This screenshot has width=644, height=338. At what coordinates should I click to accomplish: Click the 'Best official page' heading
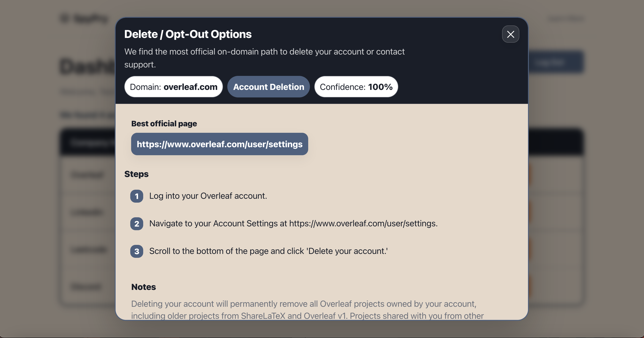(164, 123)
